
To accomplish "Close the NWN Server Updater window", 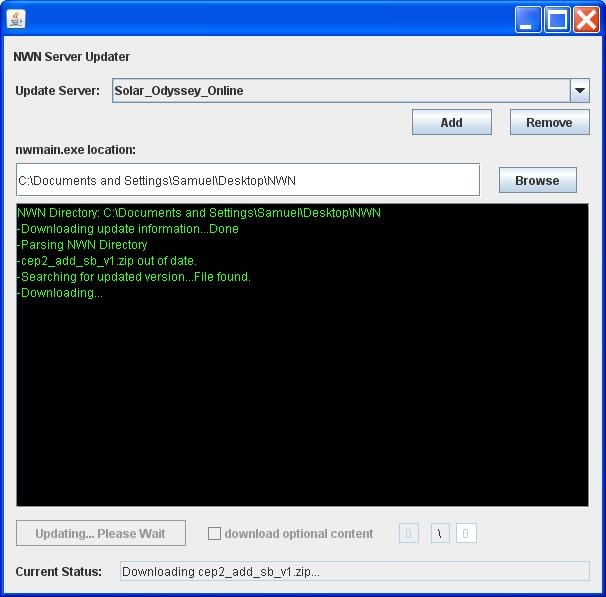I will pos(586,20).
